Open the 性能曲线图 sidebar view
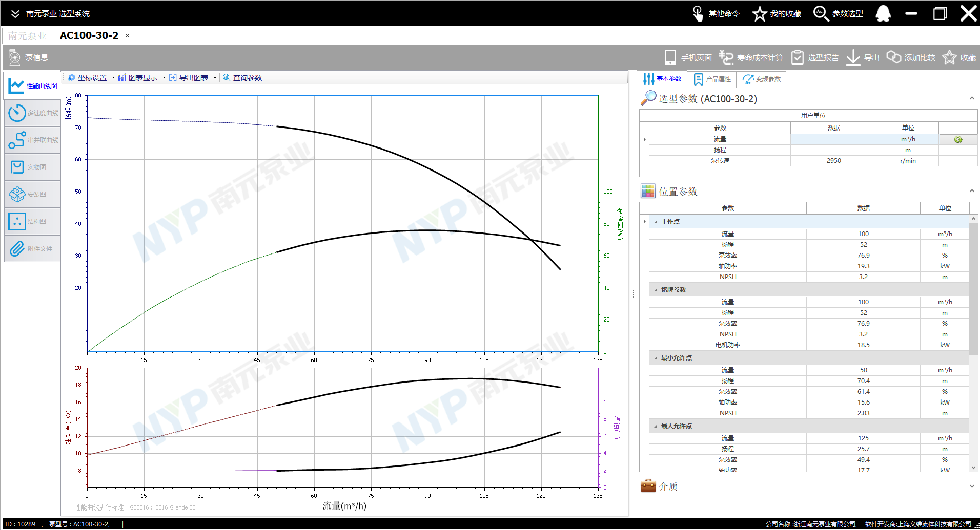Image resolution: width=980 pixels, height=530 pixels. tap(32, 86)
